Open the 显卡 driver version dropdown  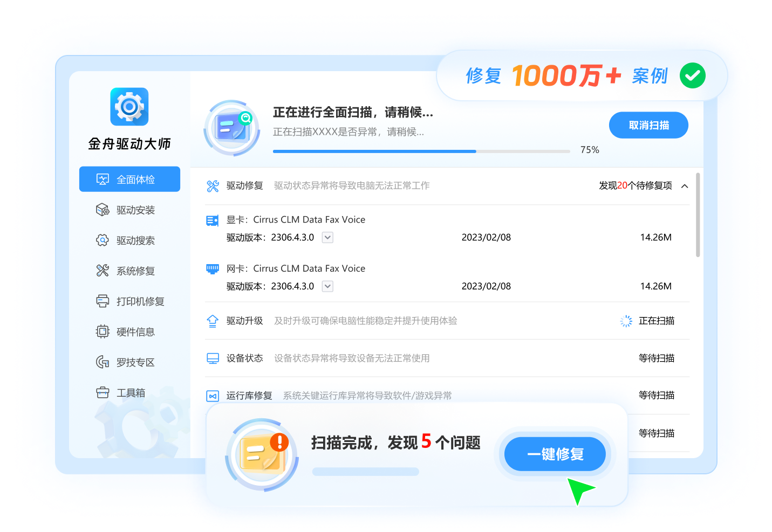[x=327, y=237]
